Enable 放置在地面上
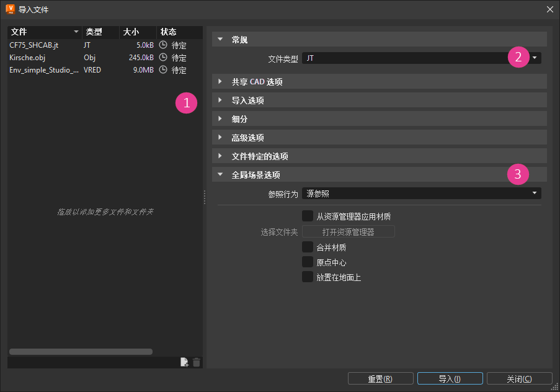This screenshot has height=392, width=560. [308, 277]
